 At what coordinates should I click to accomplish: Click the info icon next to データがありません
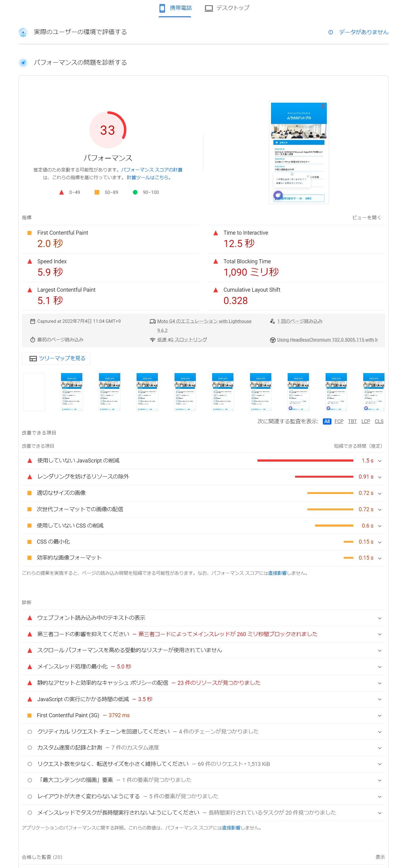[x=330, y=32]
